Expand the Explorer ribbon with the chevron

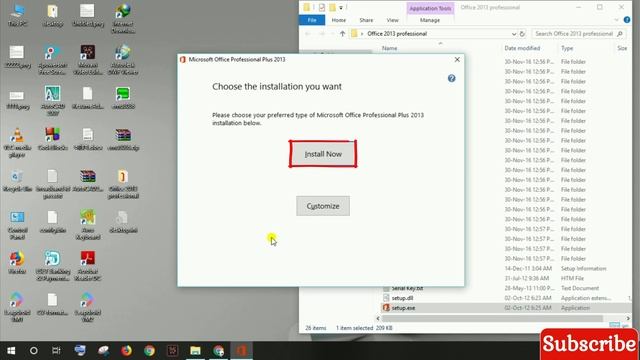(616, 20)
